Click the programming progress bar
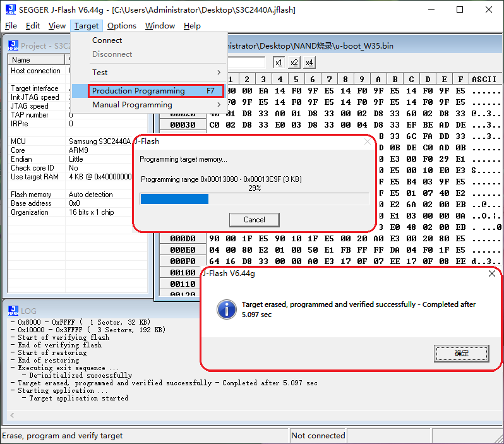 [254, 199]
